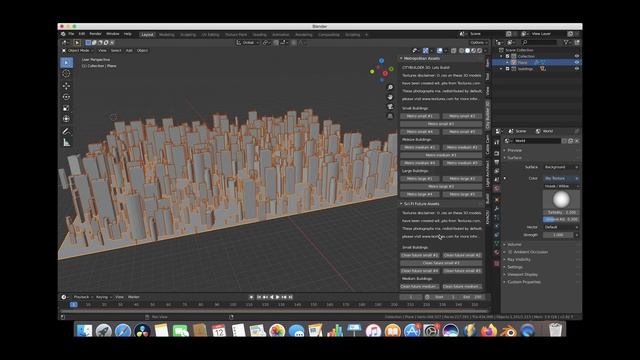Image resolution: width=640 pixels, height=360 pixels.
Task: Select the Scale tool
Action: click(x=66, y=108)
